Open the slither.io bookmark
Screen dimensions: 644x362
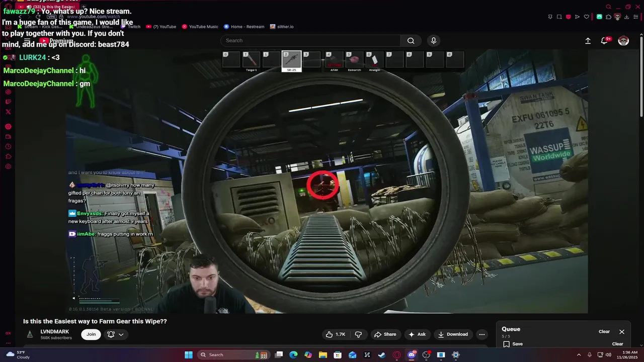pos(282,27)
